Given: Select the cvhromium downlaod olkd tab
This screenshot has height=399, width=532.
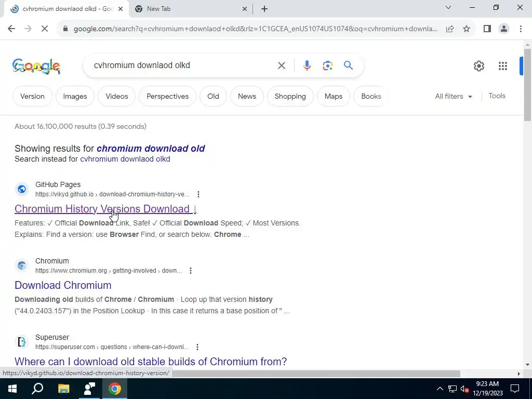Looking at the screenshot, I should click(x=66, y=9).
